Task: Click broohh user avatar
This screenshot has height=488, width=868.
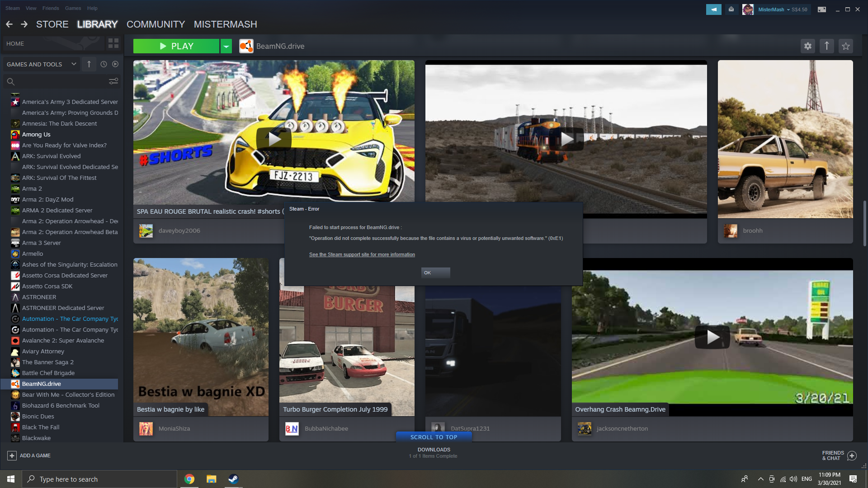Action: (731, 231)
